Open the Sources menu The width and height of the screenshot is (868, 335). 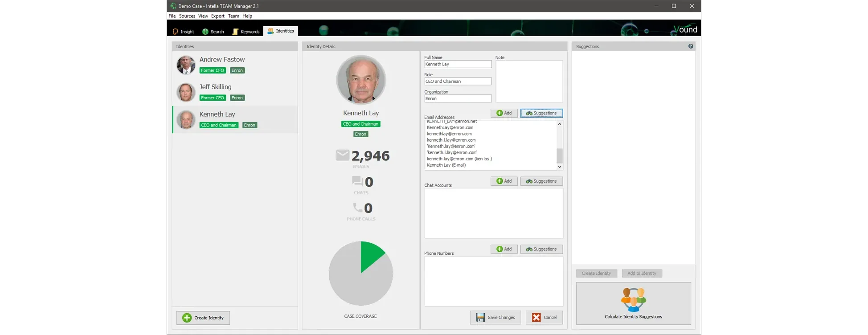187,16
